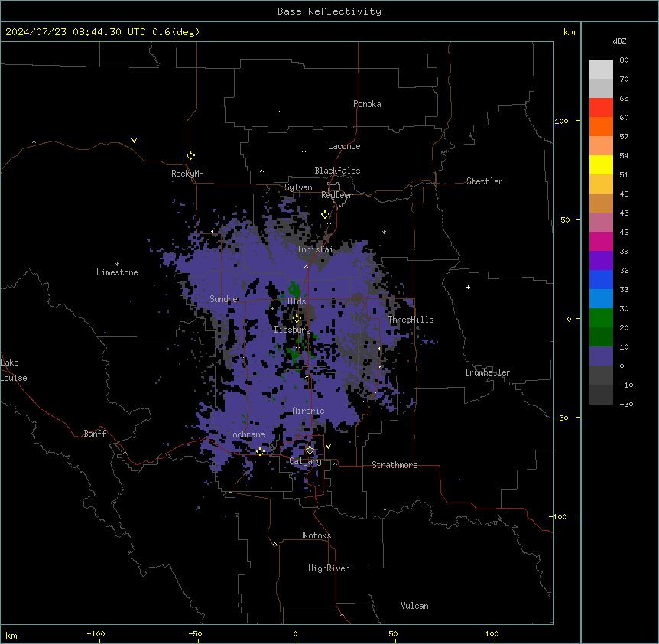Click the Olds city label

coord(297,301)
